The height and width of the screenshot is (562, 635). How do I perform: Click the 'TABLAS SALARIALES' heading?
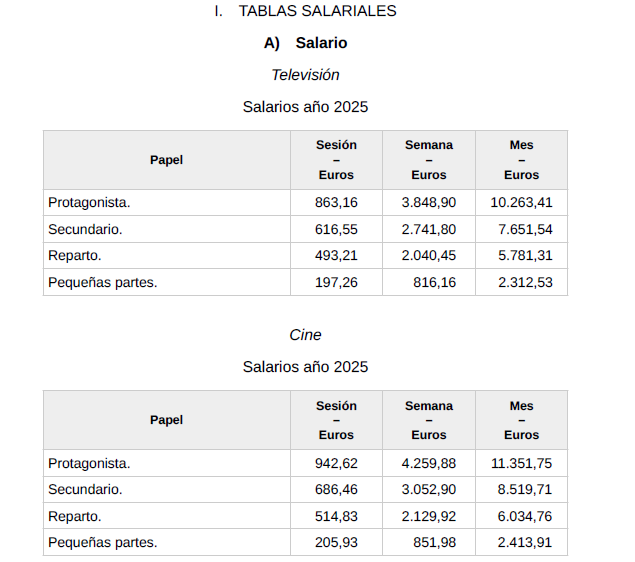coord(317,11)
